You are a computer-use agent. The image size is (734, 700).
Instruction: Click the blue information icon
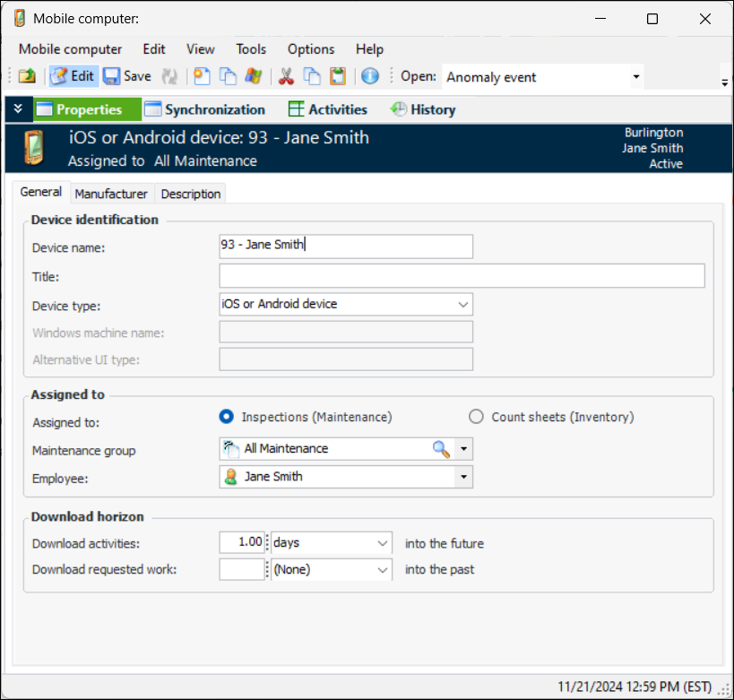[x=370, y=76]
